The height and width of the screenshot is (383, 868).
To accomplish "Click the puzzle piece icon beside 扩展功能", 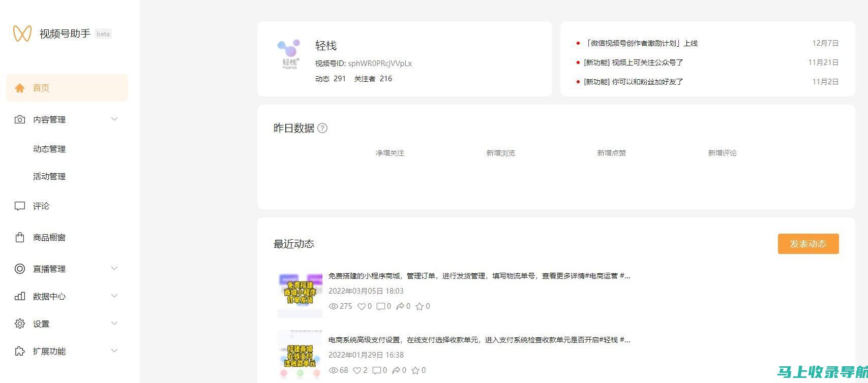I will point(20,351).
